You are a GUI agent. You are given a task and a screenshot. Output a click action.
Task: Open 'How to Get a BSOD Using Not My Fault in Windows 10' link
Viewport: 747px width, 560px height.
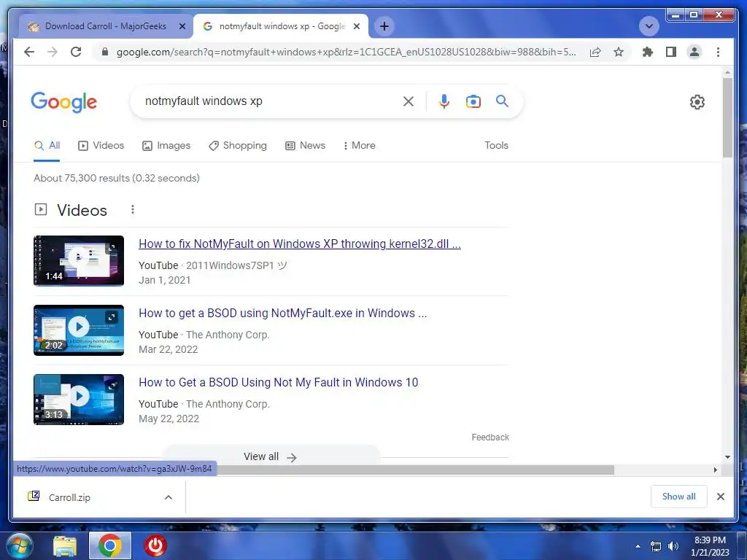coord(278,382)
